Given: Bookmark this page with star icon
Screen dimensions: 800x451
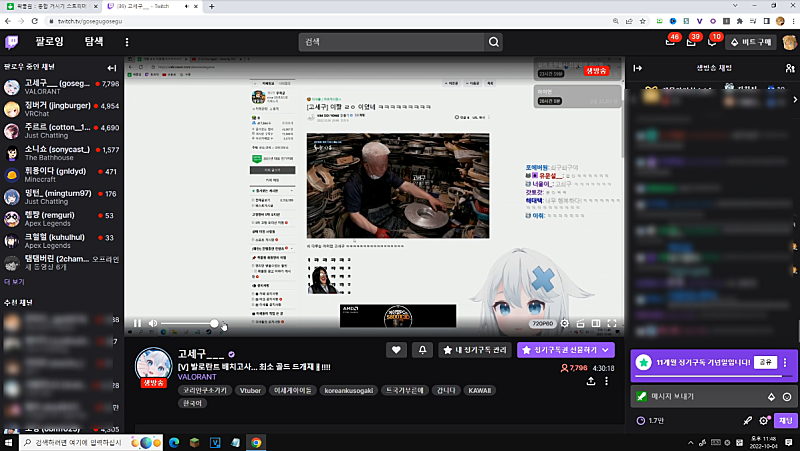Looking at the screenshot, I should pyautogui.click(x=642, y=21).
